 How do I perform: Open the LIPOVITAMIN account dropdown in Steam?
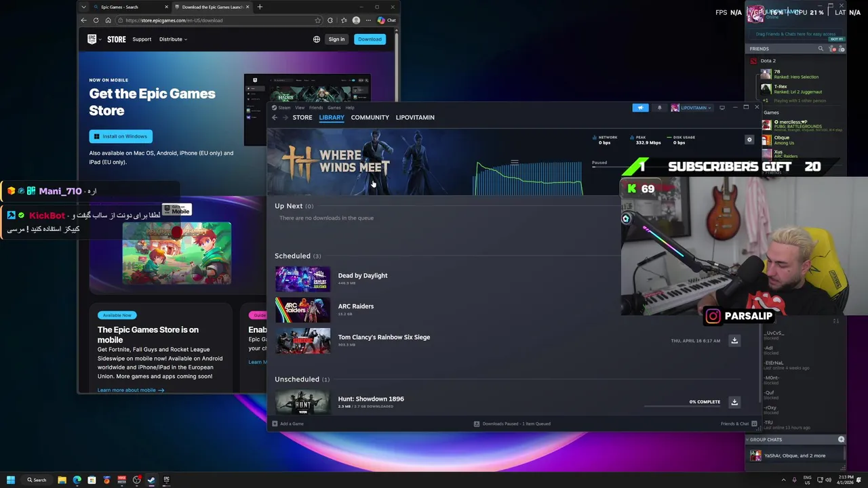coord(691,108)
